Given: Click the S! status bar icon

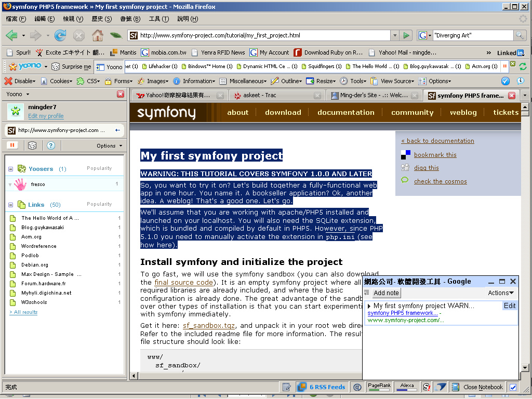Looking at the screenshot, I should click(x=427, y=387).
